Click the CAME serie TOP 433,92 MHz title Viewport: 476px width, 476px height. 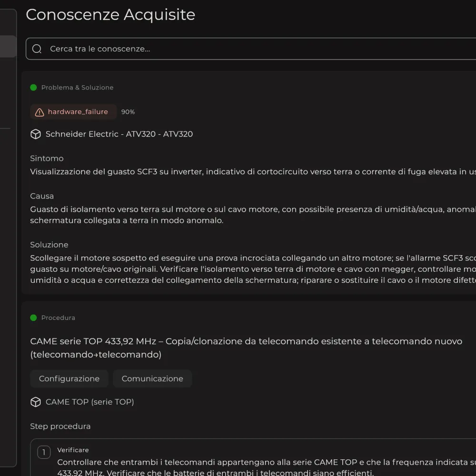[246, 348]
